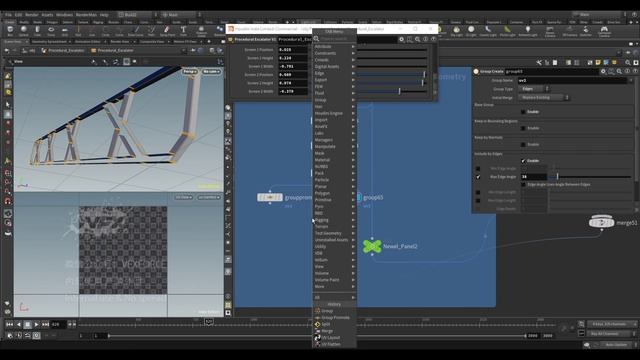Select the Grid shelf tool
This screenshot has width=640, height=360.
(64, 31)
